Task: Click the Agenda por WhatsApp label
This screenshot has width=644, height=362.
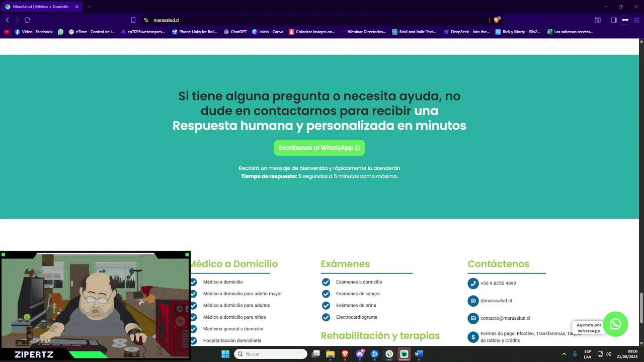Action: click(589, 328)
